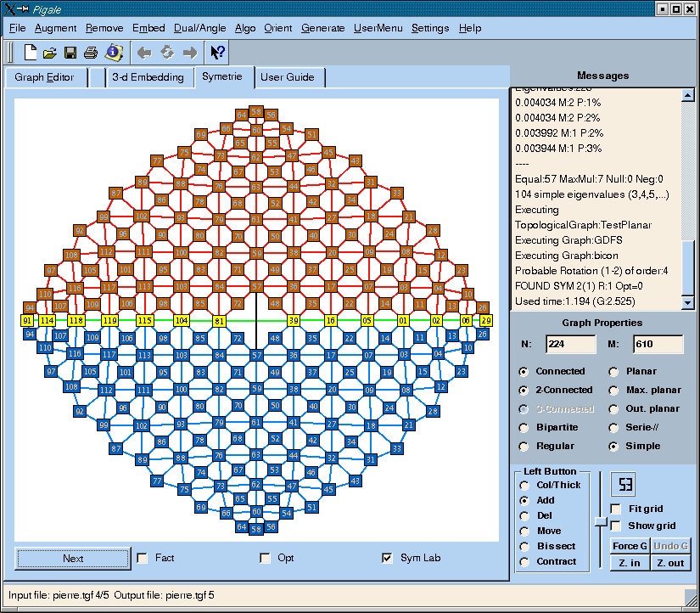Open the Algo menu

(245, 28)
